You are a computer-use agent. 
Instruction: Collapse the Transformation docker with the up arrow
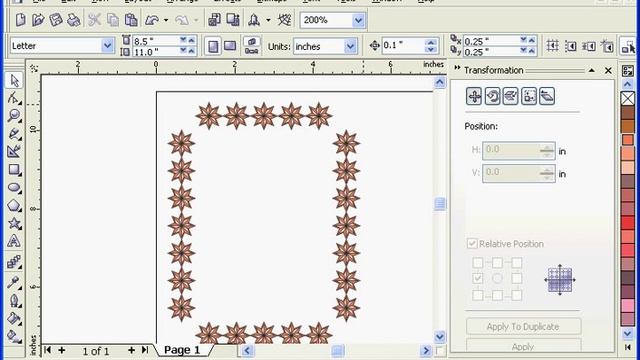coord(591,71)
